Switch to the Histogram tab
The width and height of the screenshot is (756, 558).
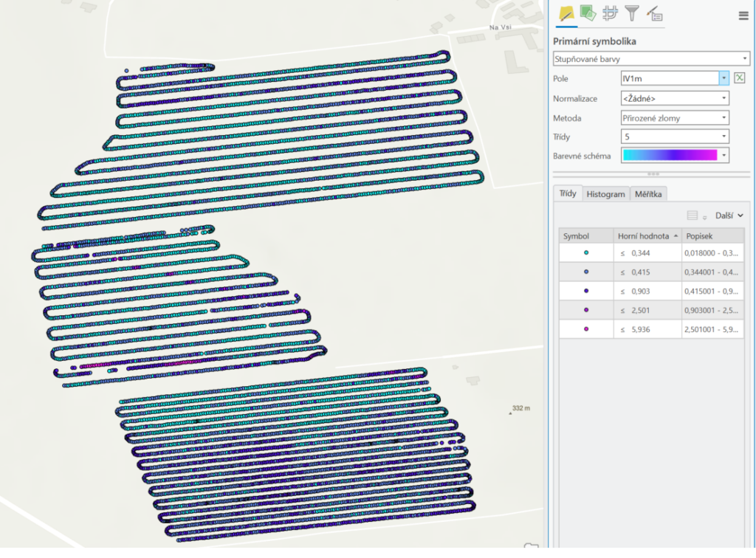pyautogui.click(x=605, y=194)
